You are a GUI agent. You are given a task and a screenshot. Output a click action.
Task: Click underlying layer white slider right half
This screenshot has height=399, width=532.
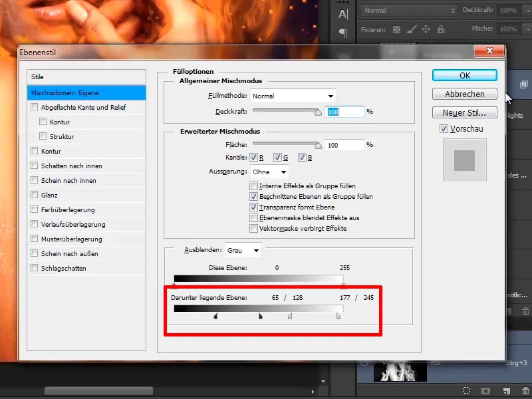point(338,317)
